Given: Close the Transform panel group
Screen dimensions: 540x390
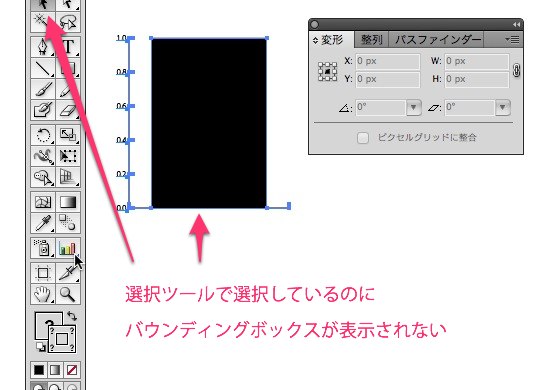Looking at the screenshot, I should 314,24.
